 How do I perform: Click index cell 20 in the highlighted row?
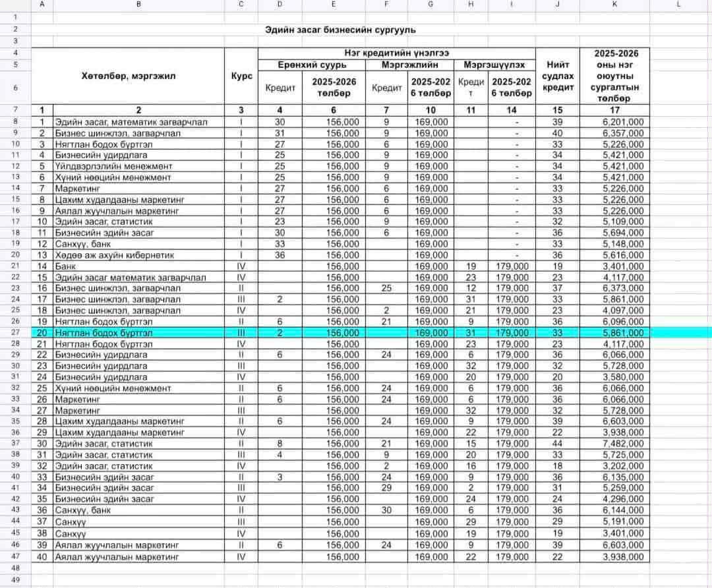tap(42, 333)
